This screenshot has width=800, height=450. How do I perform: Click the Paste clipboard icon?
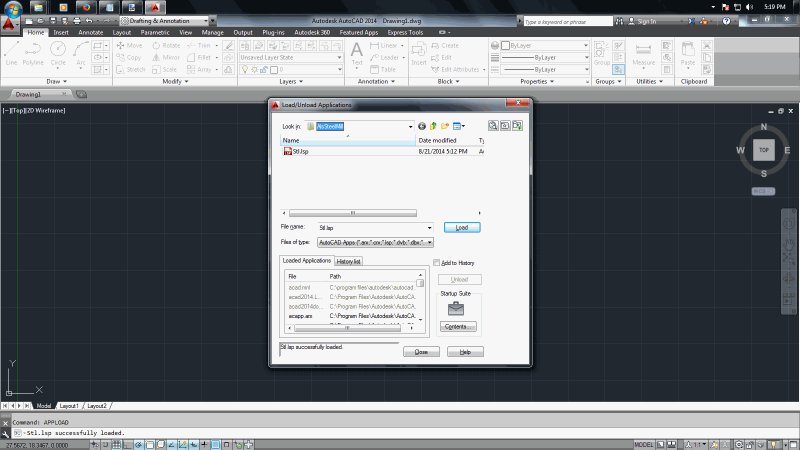coord(688,54)
